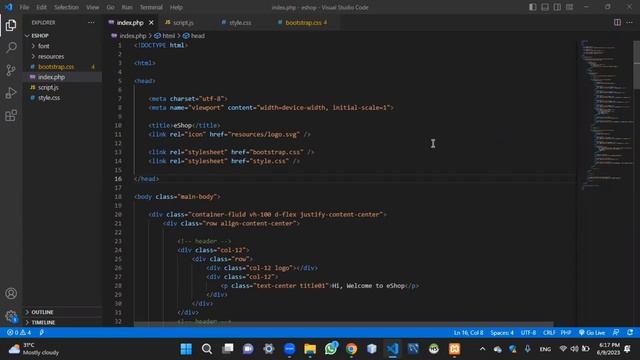The width and height of the screenshot is (640, 360).
Task: Open the Selection menu
Action: click(x=66, y=7)
